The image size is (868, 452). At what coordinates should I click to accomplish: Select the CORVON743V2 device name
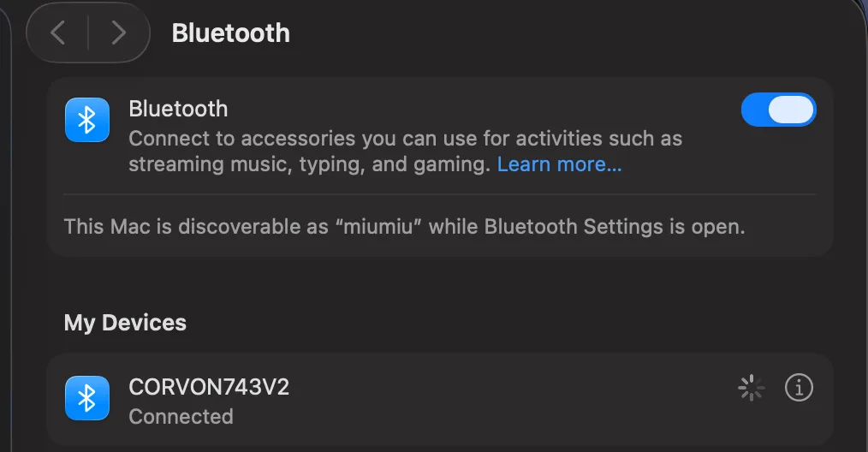[x=209, y=387]
